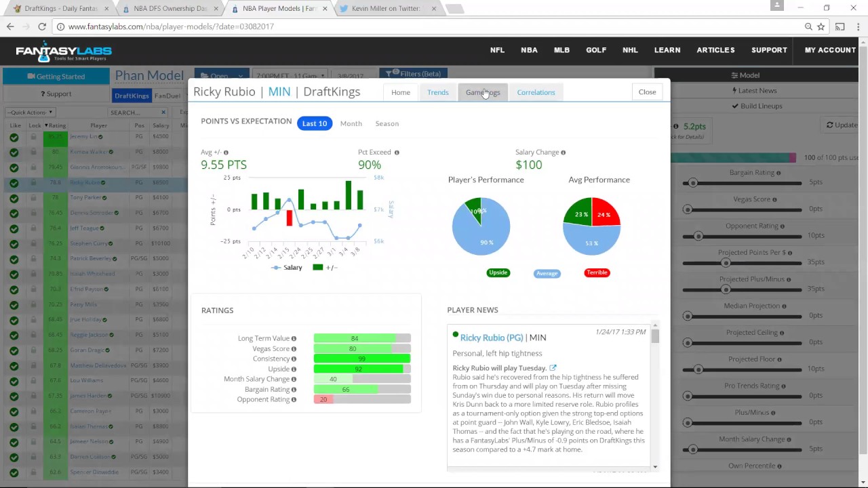Close the Ricky Rubio popup

click(647, 92)
